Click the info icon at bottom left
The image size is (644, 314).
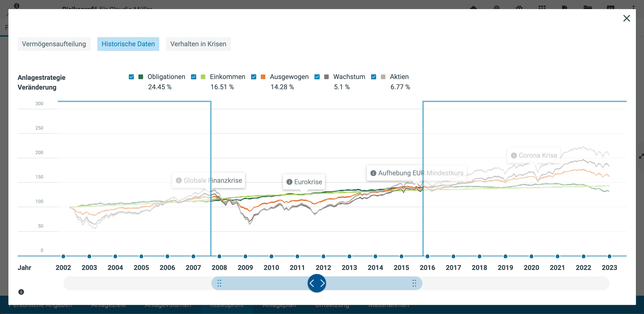(21, 292)
